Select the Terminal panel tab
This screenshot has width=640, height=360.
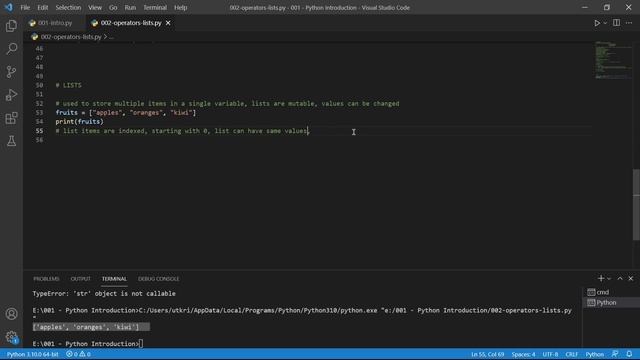tap(114, 279)
